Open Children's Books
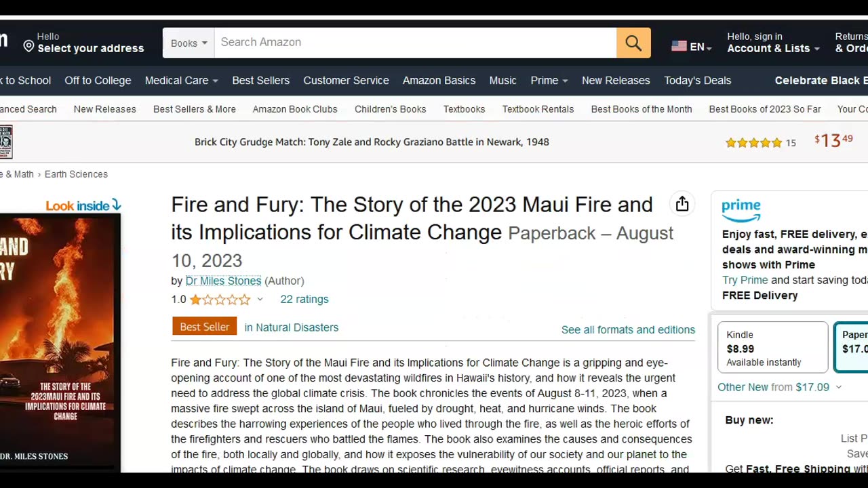This screenshot has width=868, height=488. click(x=391, y=109)
